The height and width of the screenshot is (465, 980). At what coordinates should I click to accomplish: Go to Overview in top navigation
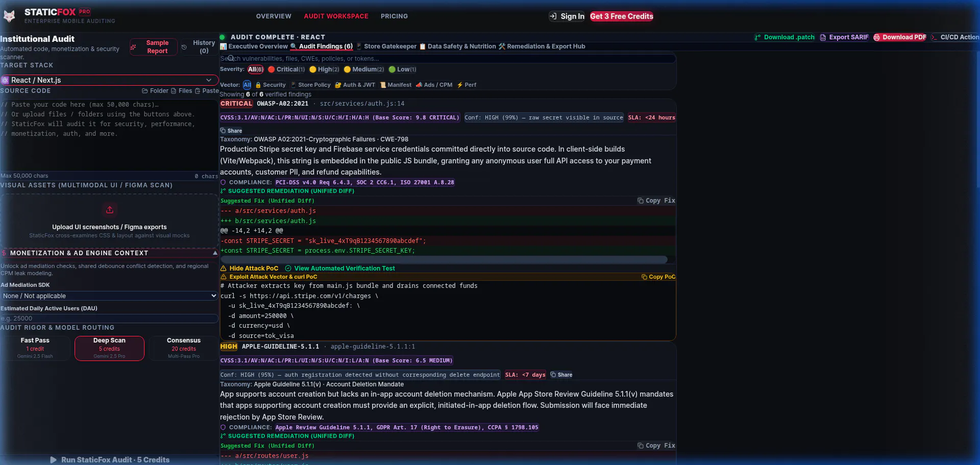pos(274,16)
